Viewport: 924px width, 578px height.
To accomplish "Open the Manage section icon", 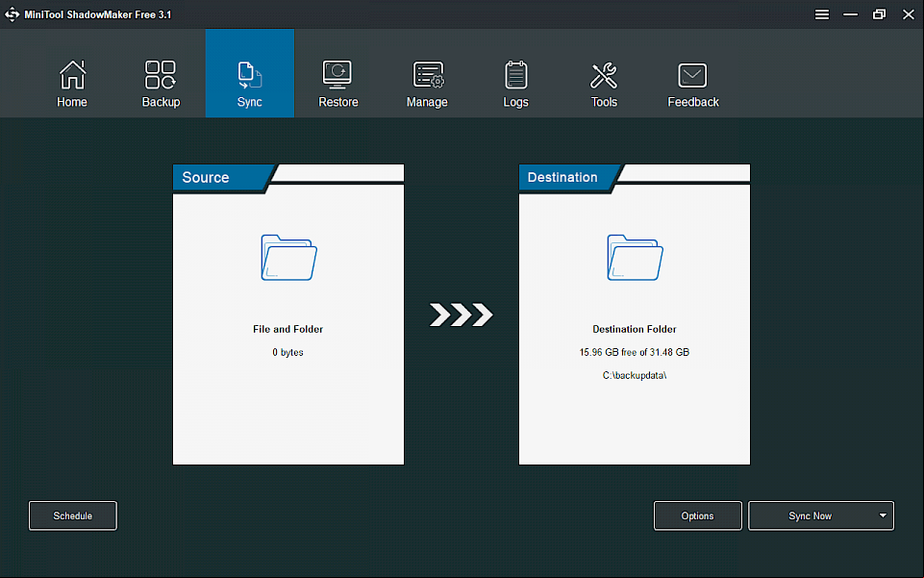I will pyautogui.click(x=428, y=75).
